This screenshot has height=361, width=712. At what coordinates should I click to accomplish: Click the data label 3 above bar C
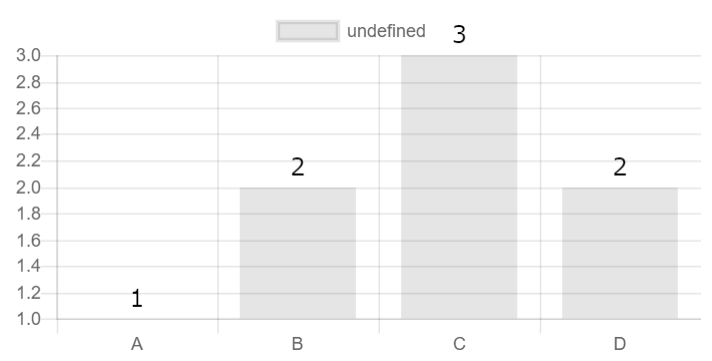[x=459, y=34]
